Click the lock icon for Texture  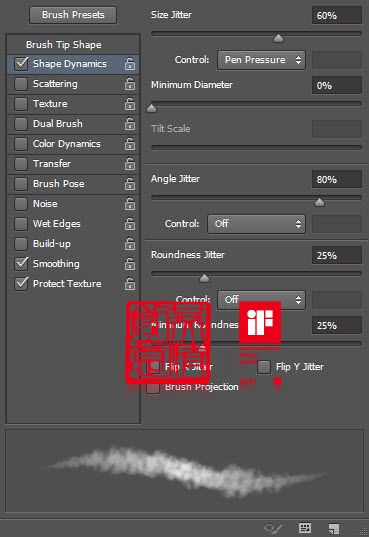[x=130, y=104]
